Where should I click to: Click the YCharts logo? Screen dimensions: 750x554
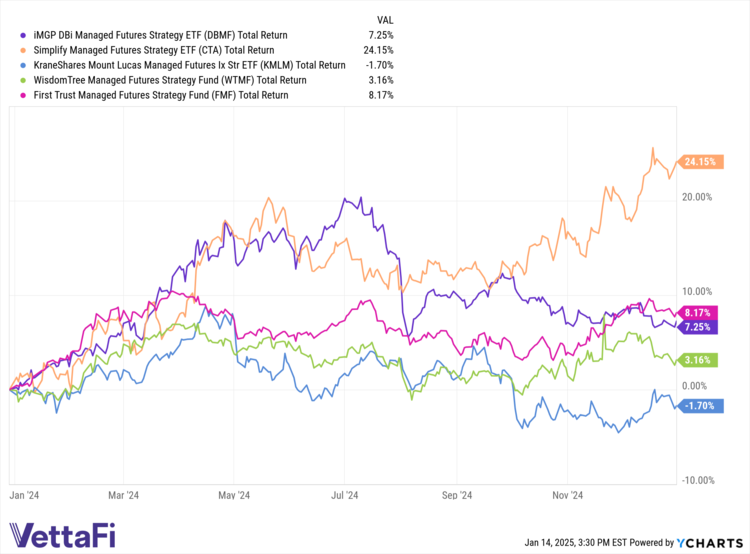[x=708, y=543]
